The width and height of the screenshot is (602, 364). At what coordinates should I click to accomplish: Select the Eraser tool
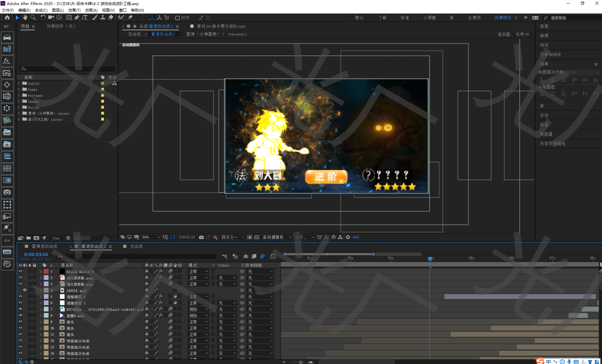point(111,17)
